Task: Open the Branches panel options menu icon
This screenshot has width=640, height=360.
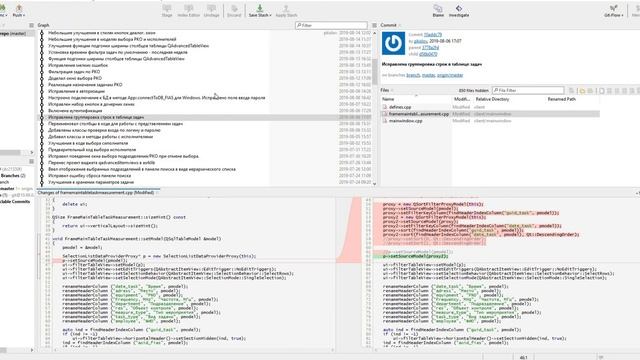Action: click(31, 162)
